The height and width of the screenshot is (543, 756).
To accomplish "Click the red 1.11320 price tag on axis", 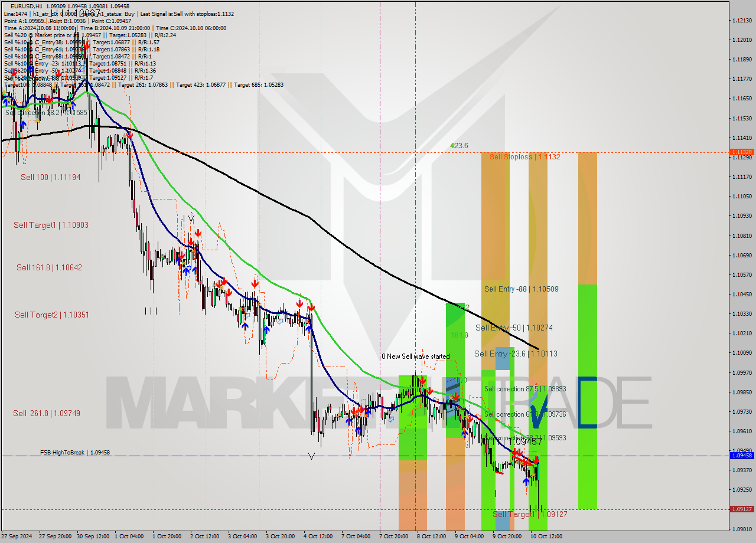I will pos(742,152).
